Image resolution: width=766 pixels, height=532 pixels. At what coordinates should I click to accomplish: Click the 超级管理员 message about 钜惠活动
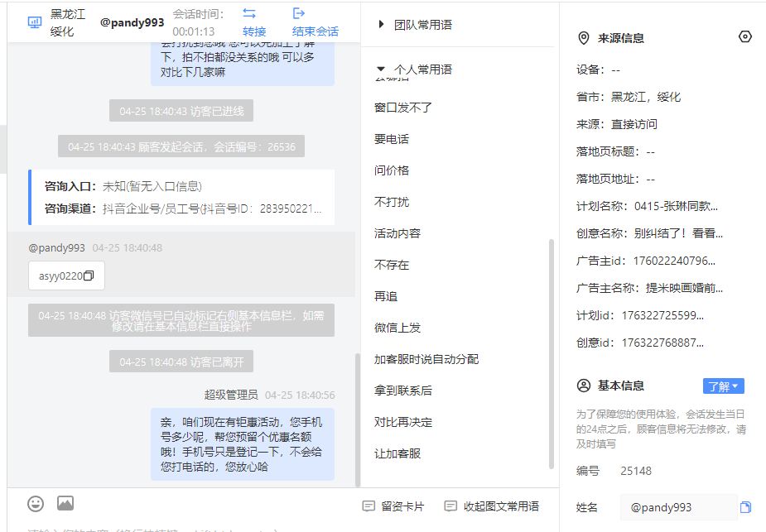(x=243, y=444)
